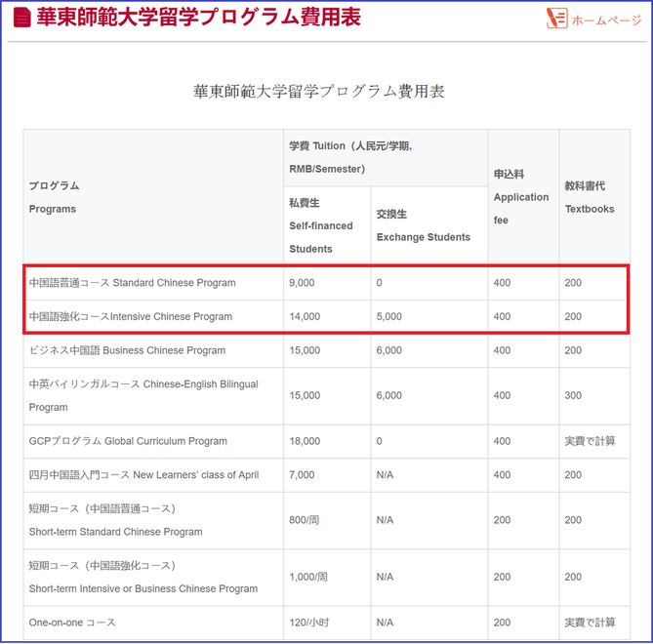This screenshot has width=653, height=644.
Task: Click Global Curriculum Program's 0 exchange tuition
Action: point(379,441)
